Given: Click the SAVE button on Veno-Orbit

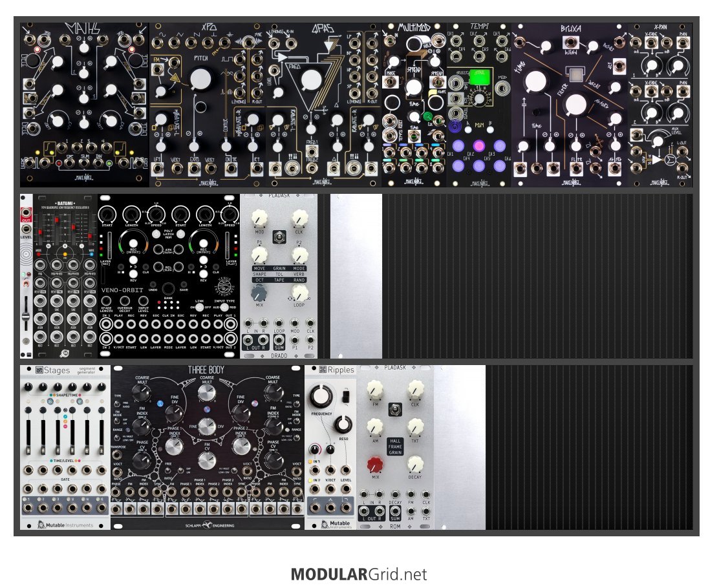Looking at the screenshot, I should point(184,285).
